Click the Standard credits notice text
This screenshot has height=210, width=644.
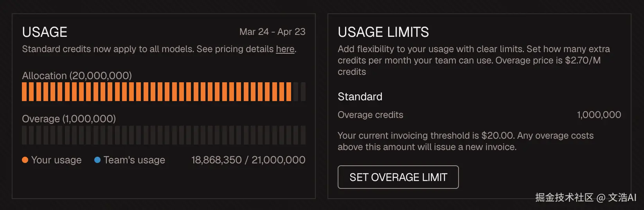[149, 49]
